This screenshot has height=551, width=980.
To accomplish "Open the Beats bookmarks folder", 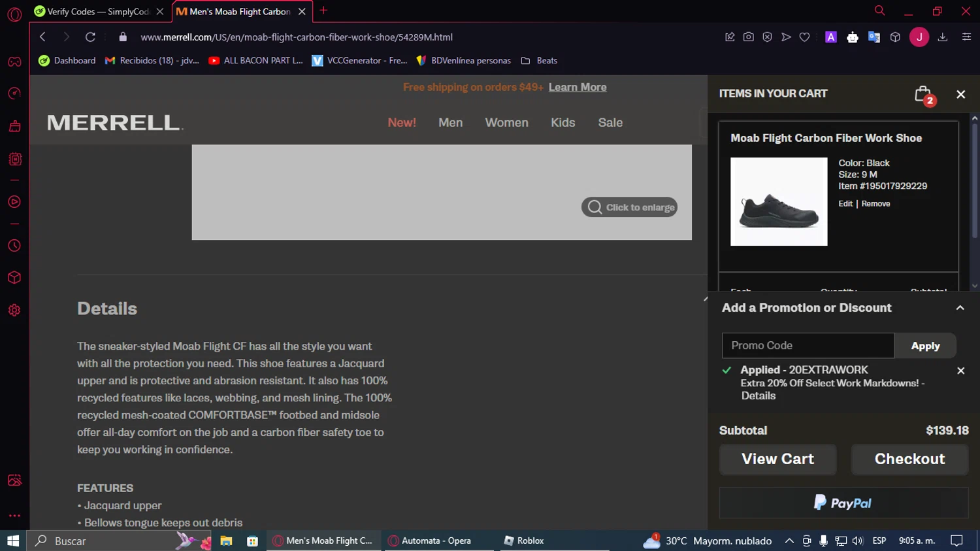I will click(539, 61).
